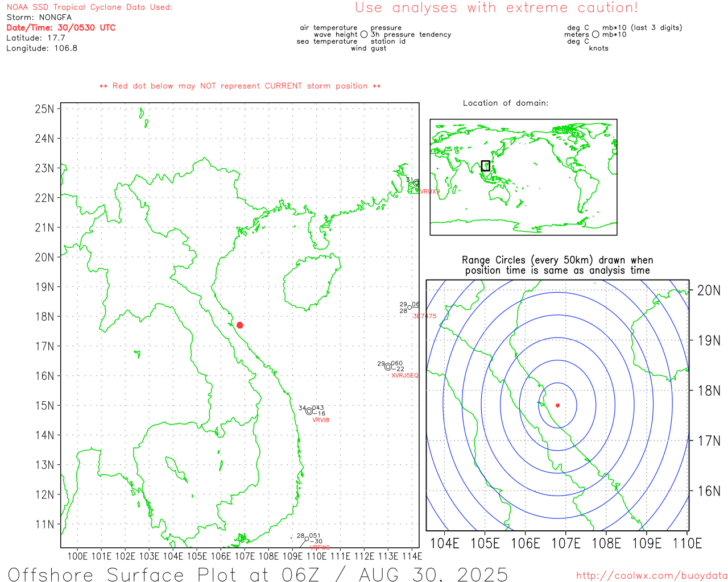This screenshot has width=728, height=582.
Task: Click the 'Longitude: 106.8' text
Action: (42, 48)
